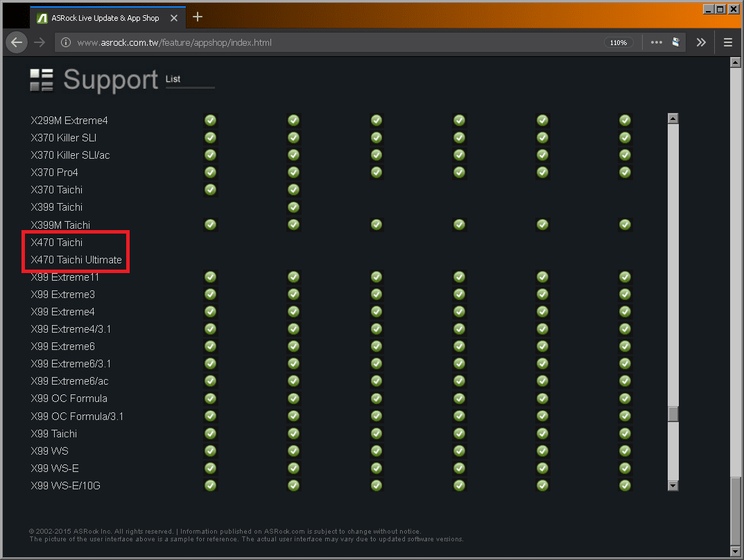Click last checkmark in X99 OC Formula row
This screenshot has width=744, height=560.
[625, 399]
